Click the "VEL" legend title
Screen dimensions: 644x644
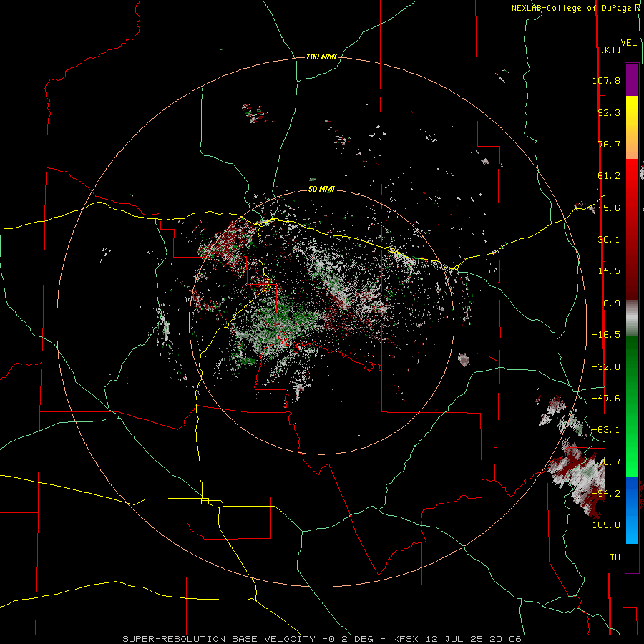(629, 43)
